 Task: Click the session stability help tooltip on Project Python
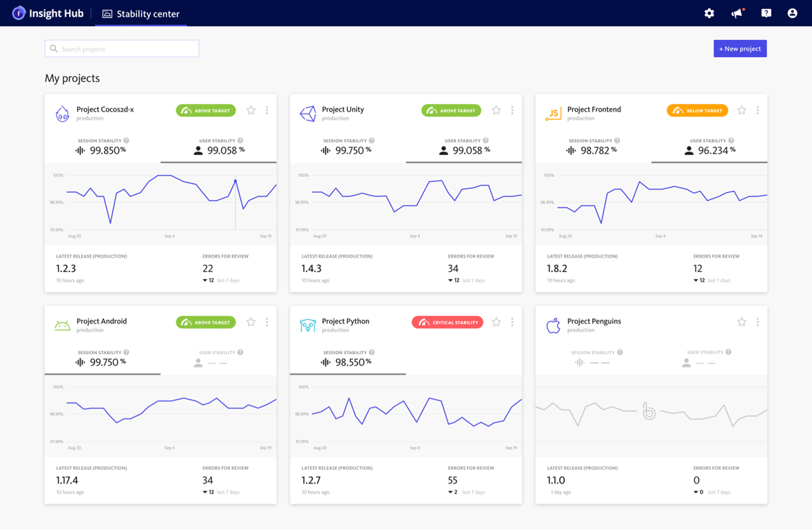pyautogui.click(x=372, y=352)
